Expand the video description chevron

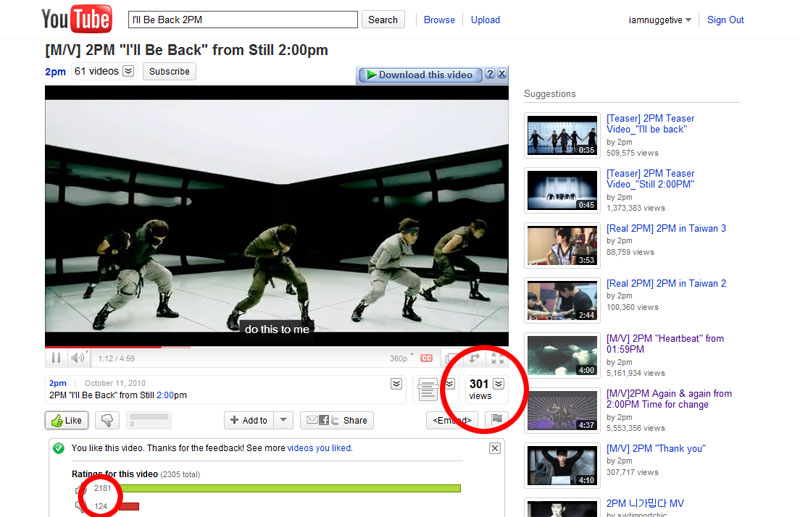(396, 383)
